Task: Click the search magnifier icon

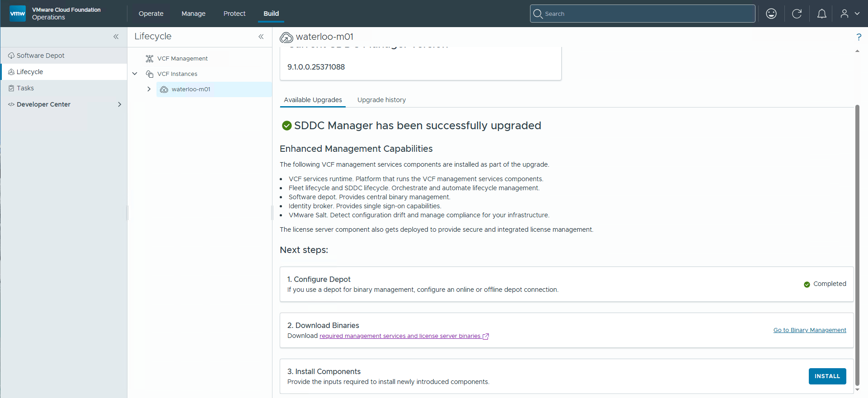Action: tap(538, 14)
